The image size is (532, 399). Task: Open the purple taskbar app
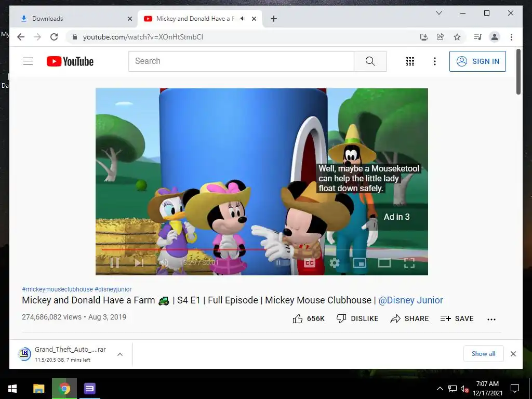[x=90, y=389]
